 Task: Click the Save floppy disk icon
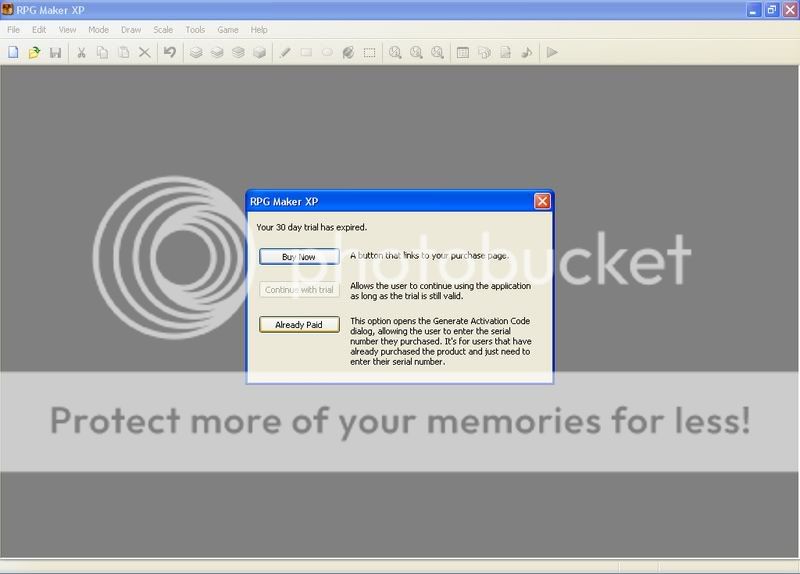[x=55, y=52]
